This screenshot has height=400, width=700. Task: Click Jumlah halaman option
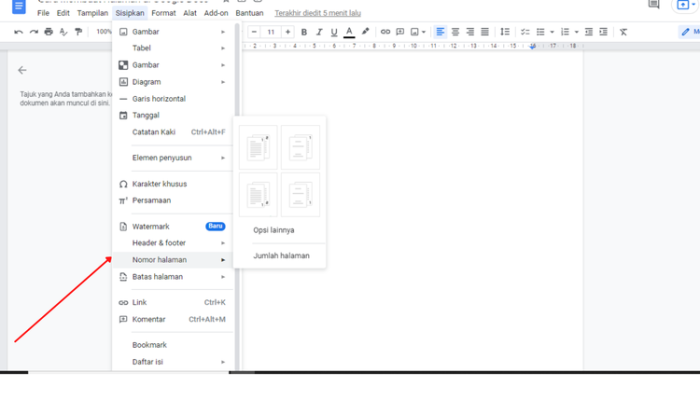(281, 256)
